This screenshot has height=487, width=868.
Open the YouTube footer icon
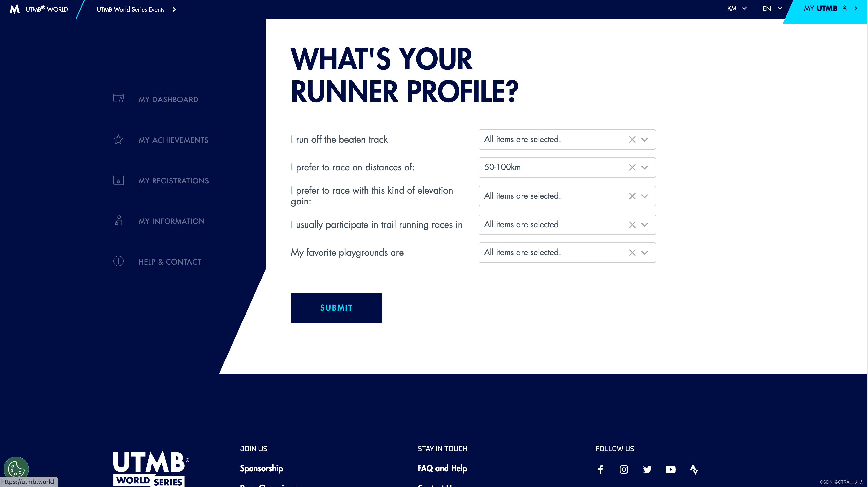click(671, 469)
